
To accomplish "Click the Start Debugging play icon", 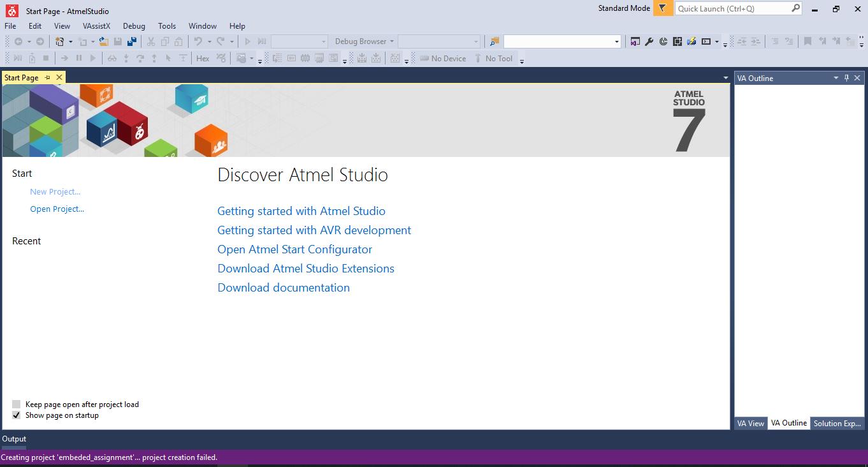I will pos(247,41).
